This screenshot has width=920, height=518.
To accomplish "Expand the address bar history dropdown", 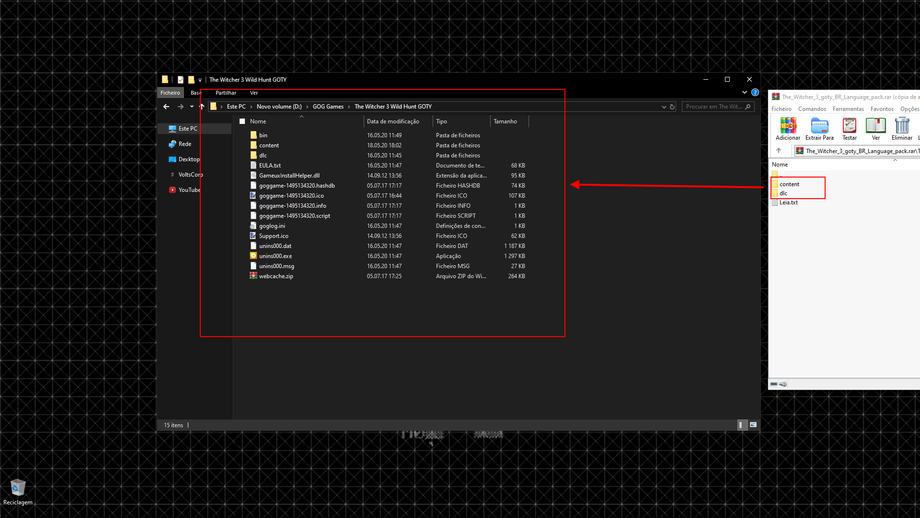I will click(663, 106).
